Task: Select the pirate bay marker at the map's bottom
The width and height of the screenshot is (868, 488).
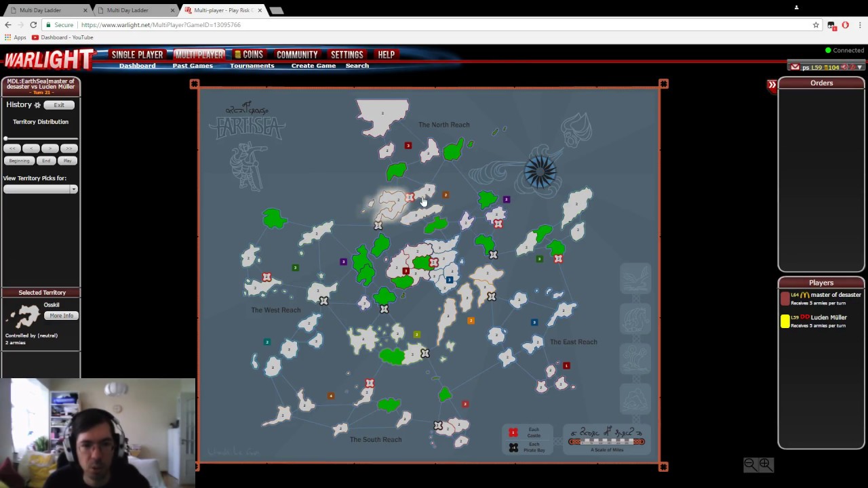Action: pos(438,426)
